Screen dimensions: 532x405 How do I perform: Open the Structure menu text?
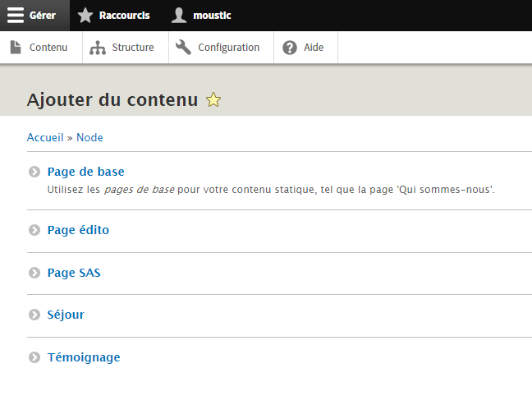133,48
